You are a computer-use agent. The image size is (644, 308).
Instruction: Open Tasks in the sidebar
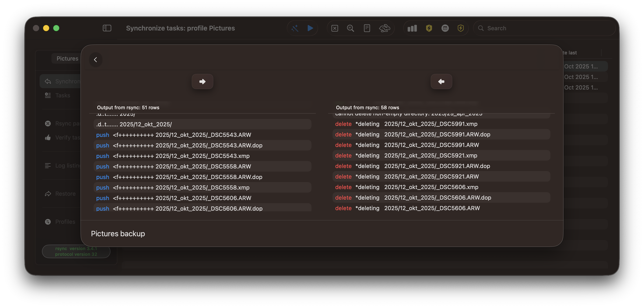tap(63, 95)
